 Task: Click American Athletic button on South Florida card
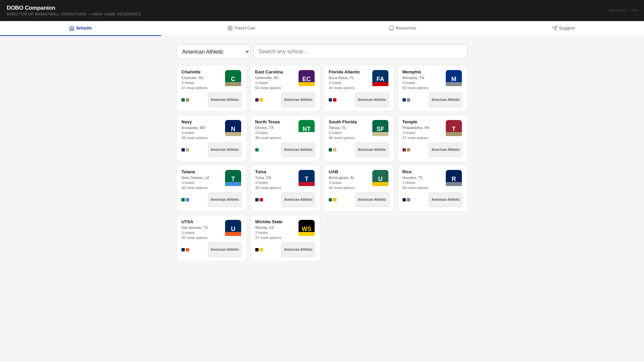pos(372,150)
